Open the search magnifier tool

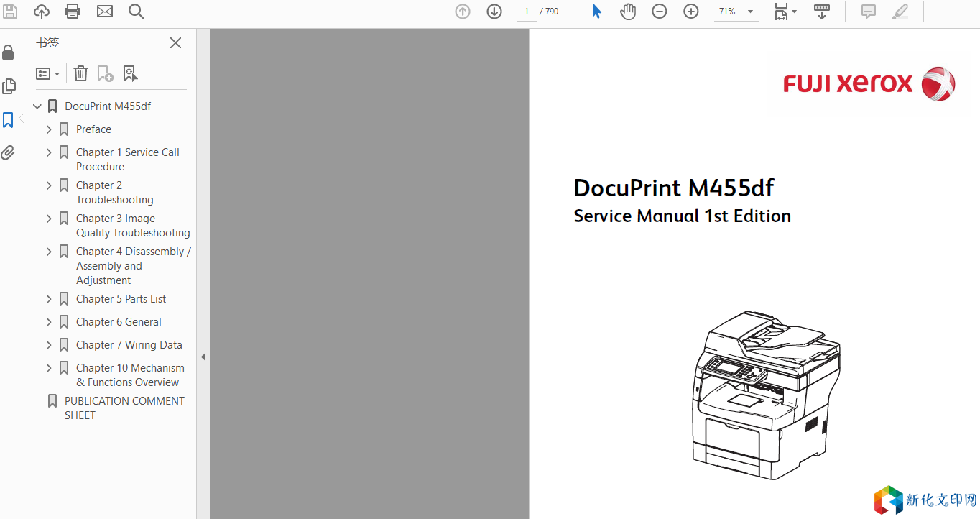pos(136,12)
